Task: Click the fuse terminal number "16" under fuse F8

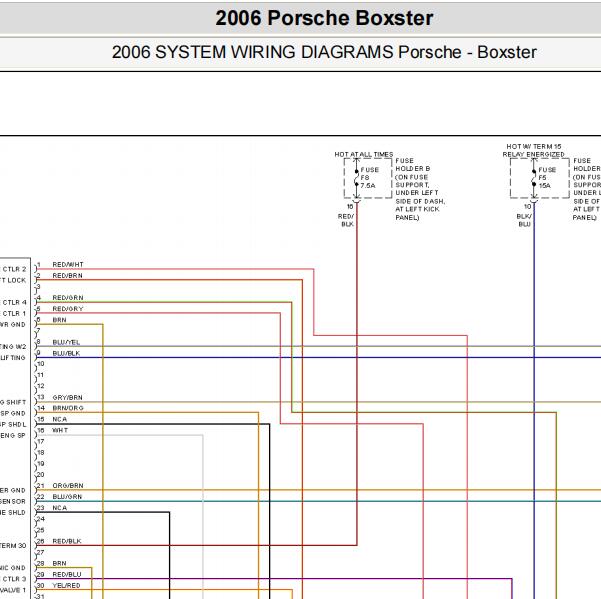Action: point(350,207)
